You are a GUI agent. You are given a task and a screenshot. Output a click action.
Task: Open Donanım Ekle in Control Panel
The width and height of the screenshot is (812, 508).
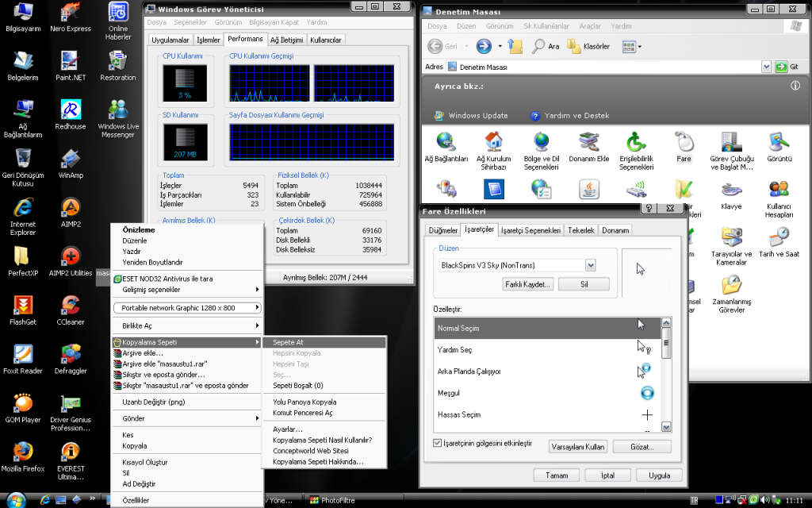point(588,141)
